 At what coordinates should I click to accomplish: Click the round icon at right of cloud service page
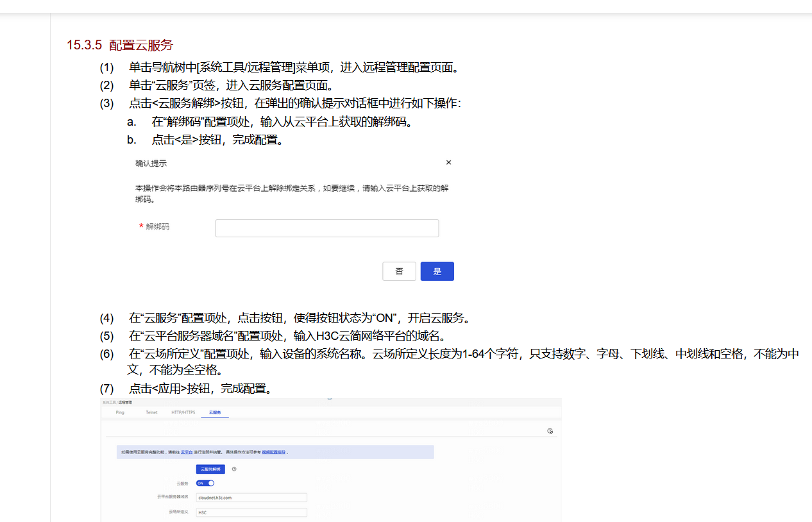[x=550, y=431]
